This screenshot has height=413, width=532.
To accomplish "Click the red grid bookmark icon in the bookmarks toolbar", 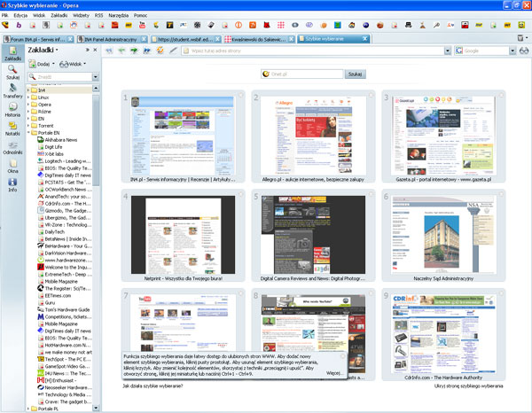I will coord(281,25).
